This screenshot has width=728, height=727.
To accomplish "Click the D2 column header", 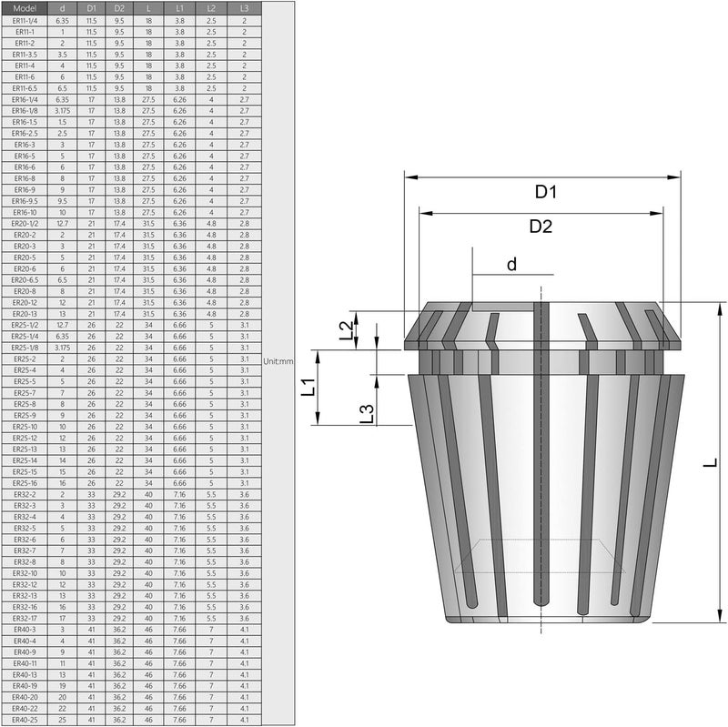I will pyautogui.click(x=118, y=7).
